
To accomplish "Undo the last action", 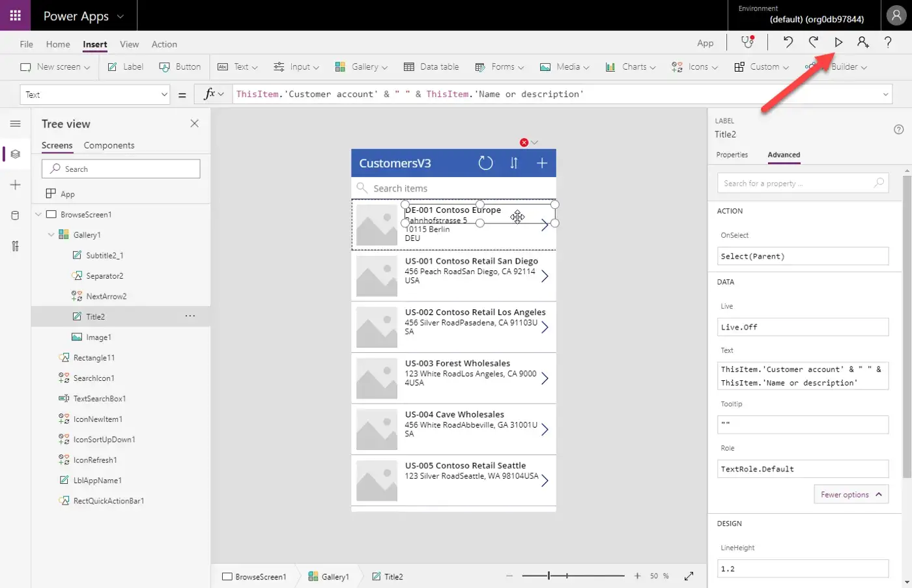I will click(788, 42).
